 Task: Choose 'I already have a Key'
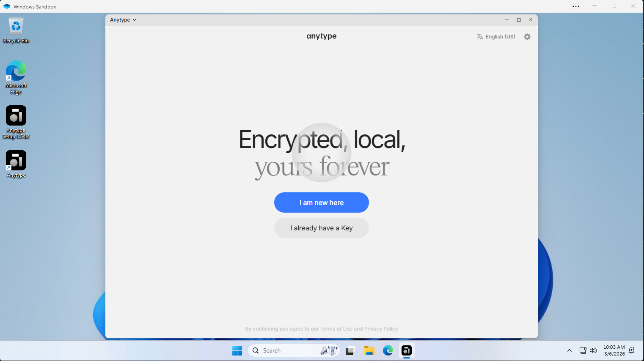322,228
